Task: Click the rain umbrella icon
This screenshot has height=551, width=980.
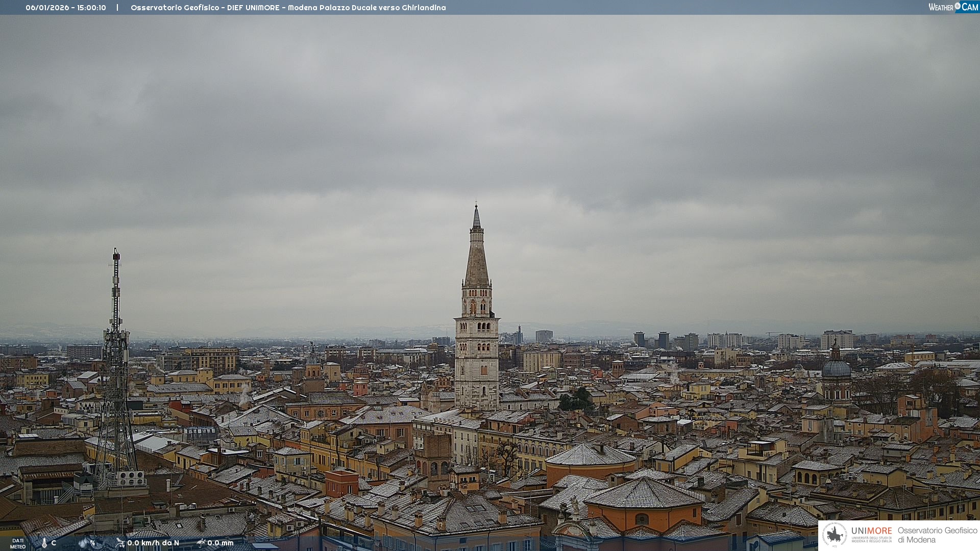Action: pos(201,543)
